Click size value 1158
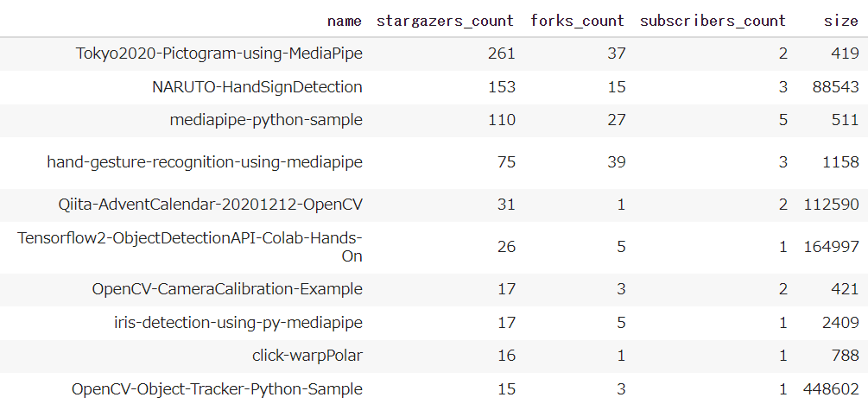Viewport: 868px width, 410px height. (x=841, y=162)
